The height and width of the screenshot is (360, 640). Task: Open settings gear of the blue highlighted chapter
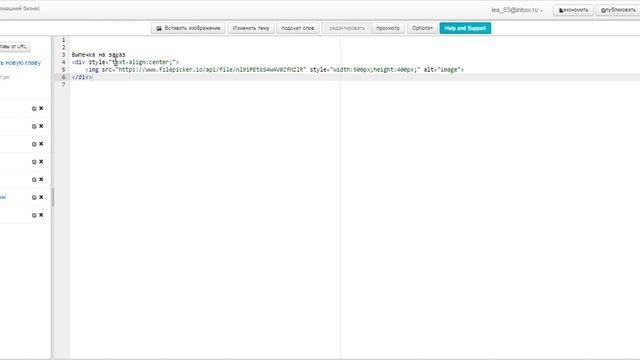tap(34, 198)
